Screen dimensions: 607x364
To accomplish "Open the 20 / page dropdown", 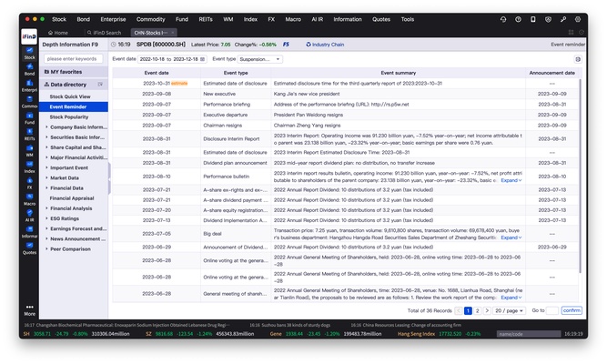I will (x=510, y=310).
